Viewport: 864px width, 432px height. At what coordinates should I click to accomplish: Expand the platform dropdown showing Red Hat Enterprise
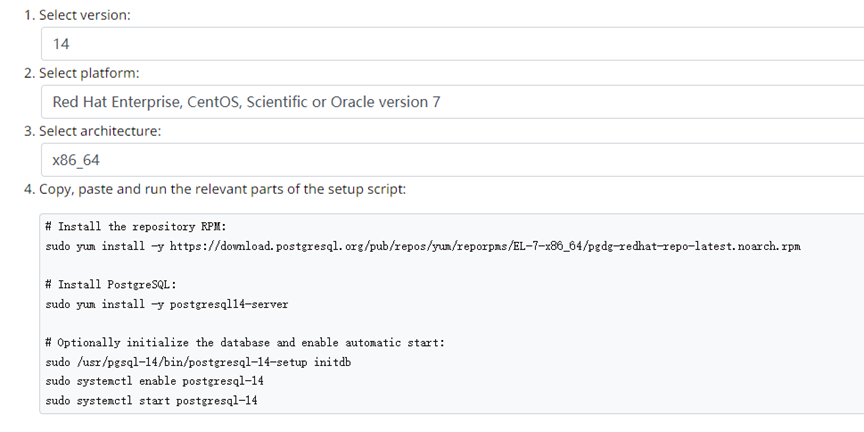coord(450,102)
